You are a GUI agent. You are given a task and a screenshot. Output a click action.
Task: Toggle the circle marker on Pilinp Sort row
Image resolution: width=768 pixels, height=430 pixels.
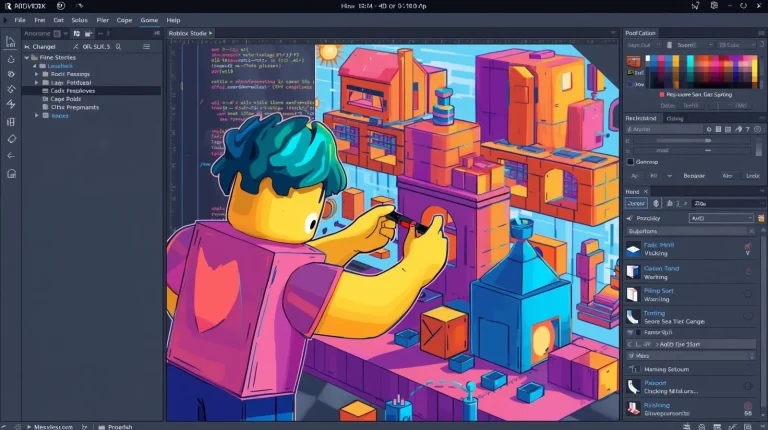click(x=748, y=294)
